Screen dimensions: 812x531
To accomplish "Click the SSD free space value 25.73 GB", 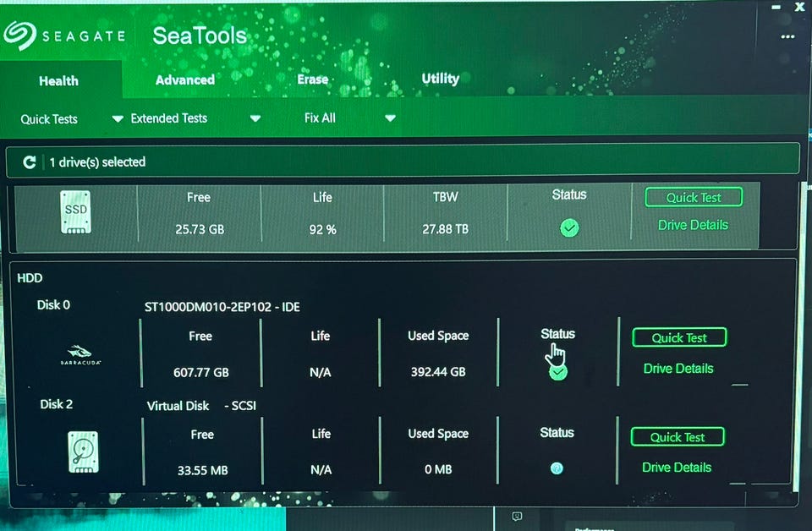I will point(200,229).
